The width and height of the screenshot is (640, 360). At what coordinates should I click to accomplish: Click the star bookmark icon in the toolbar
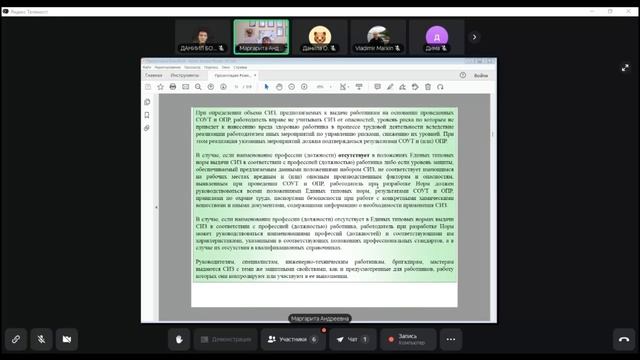click(160, 87)
